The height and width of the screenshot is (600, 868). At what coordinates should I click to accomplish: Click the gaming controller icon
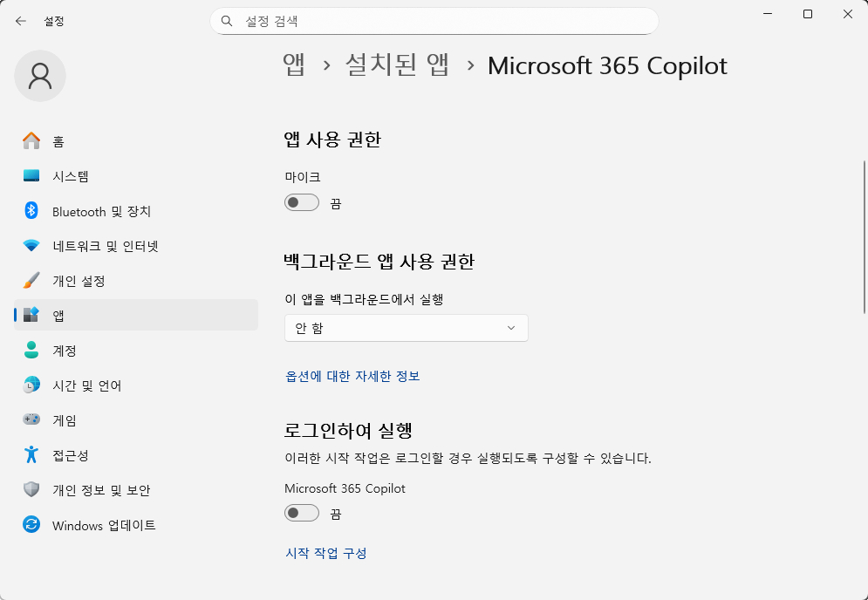coord(31,419)
